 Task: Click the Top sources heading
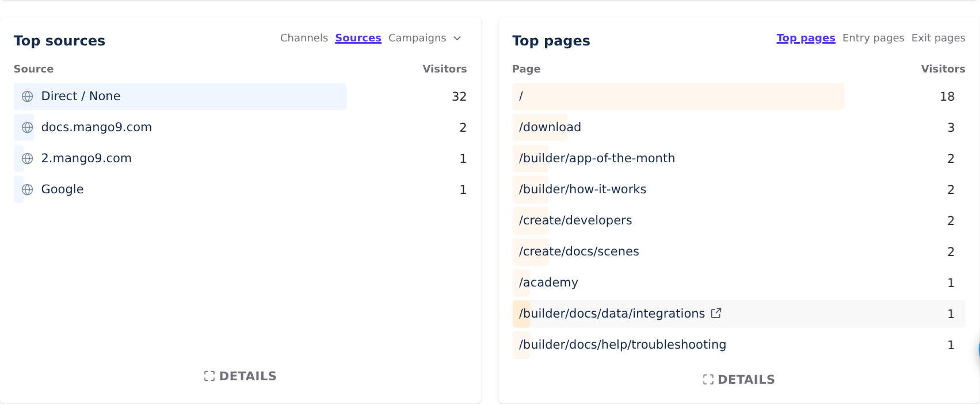[x=59, y=41]
